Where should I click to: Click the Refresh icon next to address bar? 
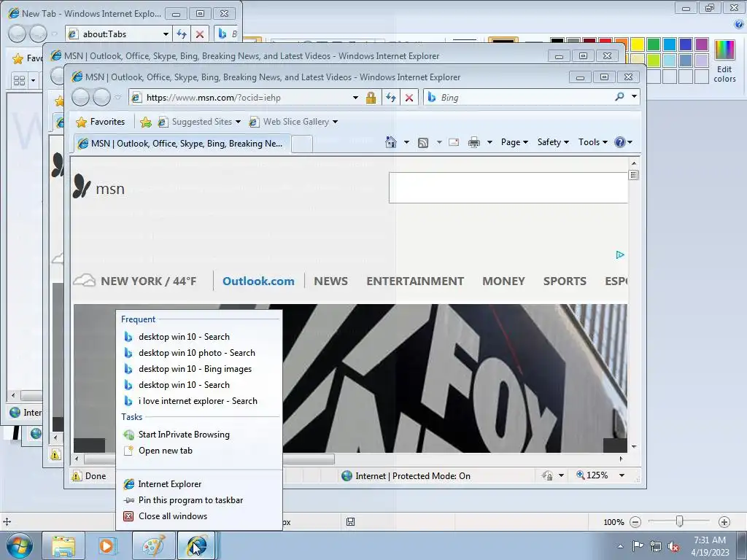[391, 97]
